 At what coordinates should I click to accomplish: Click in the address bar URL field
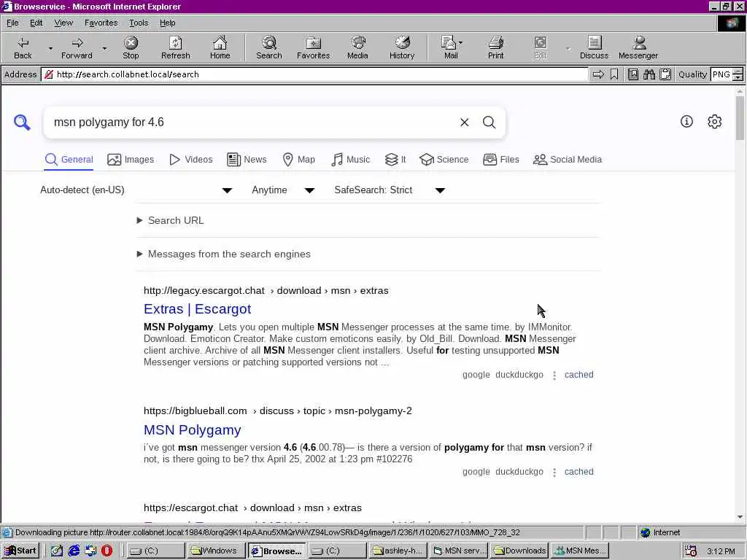(x=314, y=74)
